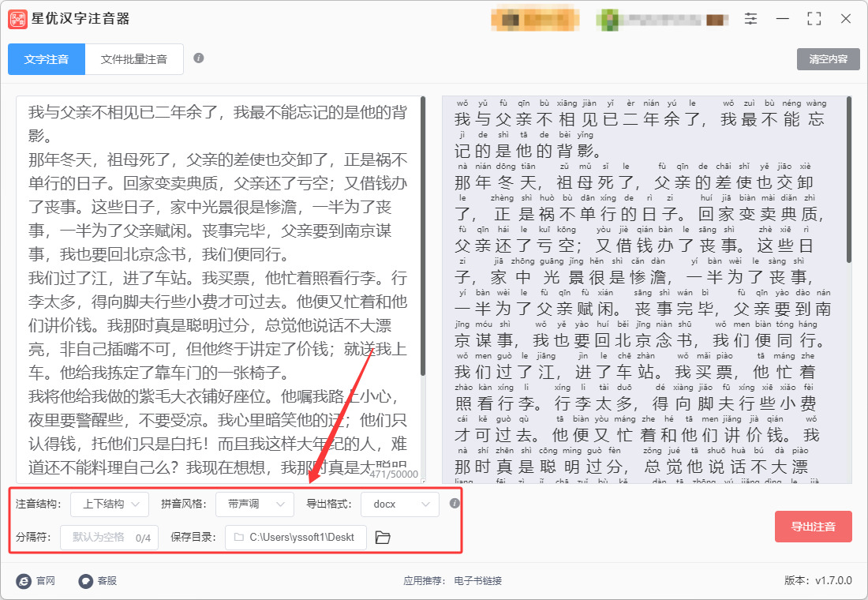868x600 pixels.
Task: Open the settings sliders icon in title bar
Action: point(750,19)
